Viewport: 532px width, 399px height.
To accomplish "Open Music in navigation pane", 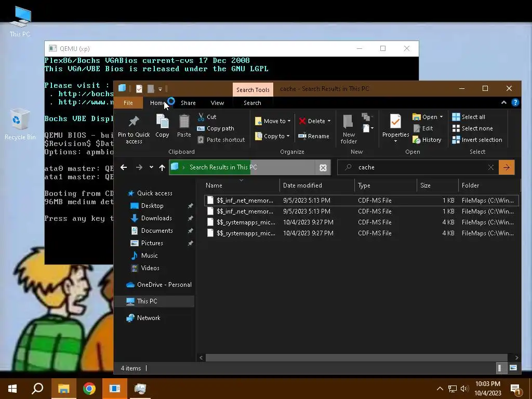I will click(149, 256).
